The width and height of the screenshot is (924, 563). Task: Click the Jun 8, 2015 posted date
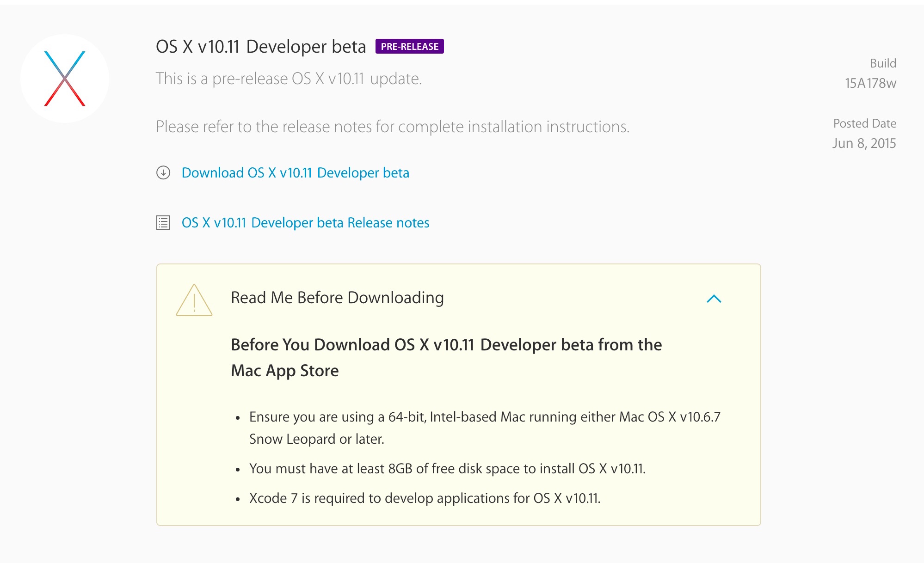click(x=864, y=143)
